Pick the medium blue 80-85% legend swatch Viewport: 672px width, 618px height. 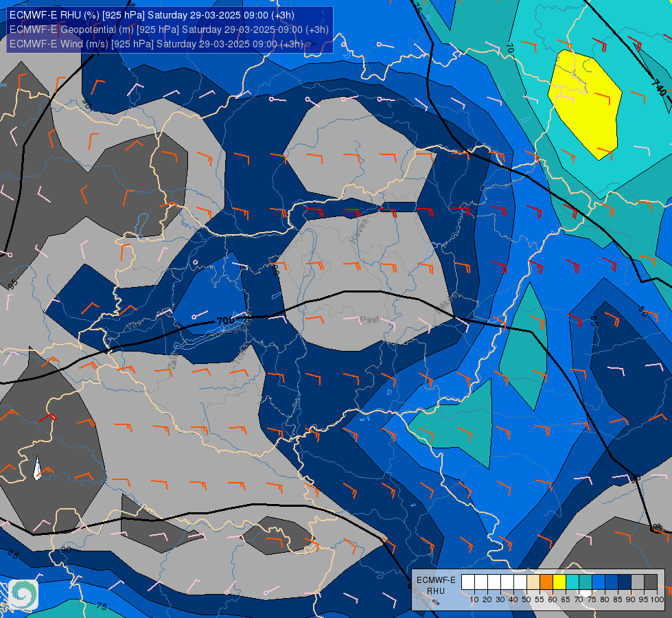click(x=612, y=582)
